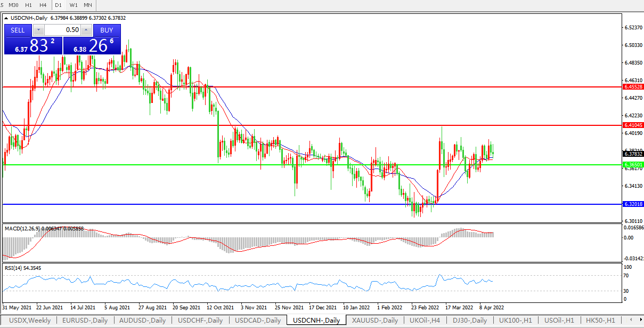This screenshot has height=328, width=644.
Task: Switch to M30 timeframe
Action: tap(14, 5)
